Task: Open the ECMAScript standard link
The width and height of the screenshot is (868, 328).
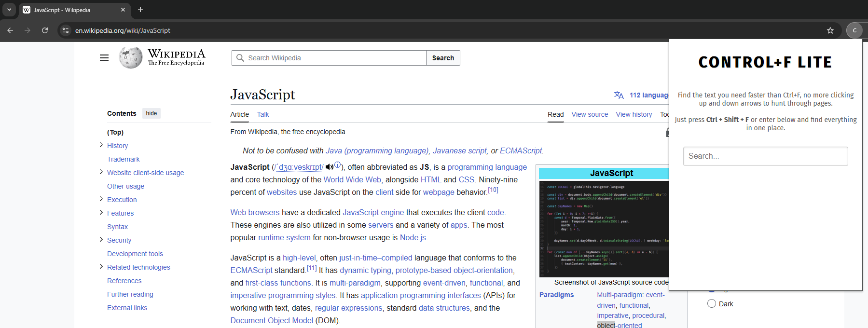Action: pos(251,270)
